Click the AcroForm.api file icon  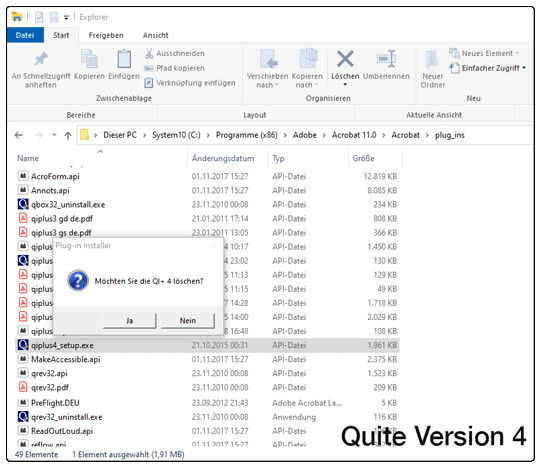click(x=23, y=176)
